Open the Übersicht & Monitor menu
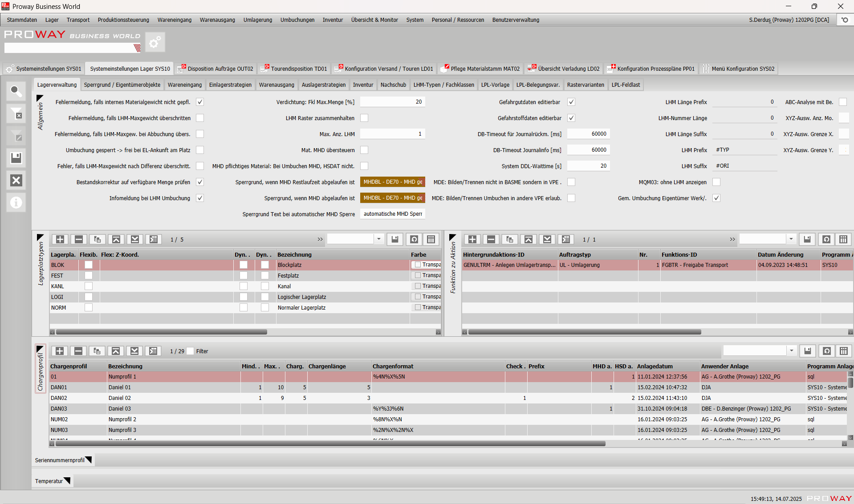 374,20
